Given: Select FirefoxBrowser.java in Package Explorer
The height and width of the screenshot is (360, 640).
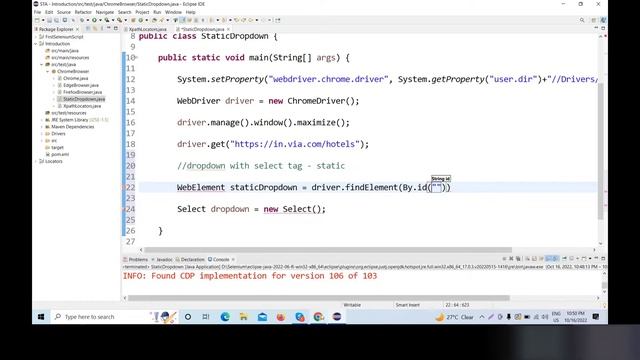Looking at the screenshot, I should [x=82, y=92].
